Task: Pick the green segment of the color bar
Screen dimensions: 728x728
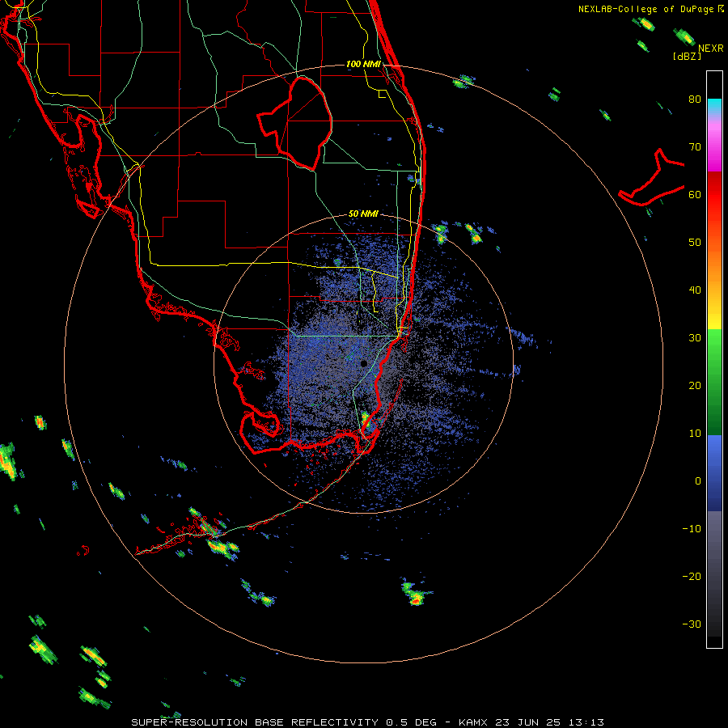Action: (x=714, y=382)
